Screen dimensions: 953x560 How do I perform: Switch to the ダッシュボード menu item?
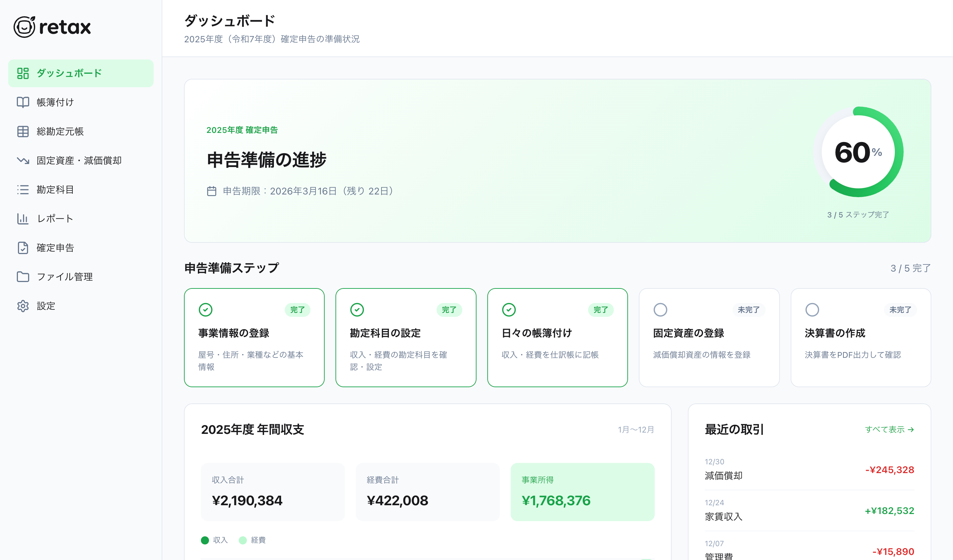point(68,73)
